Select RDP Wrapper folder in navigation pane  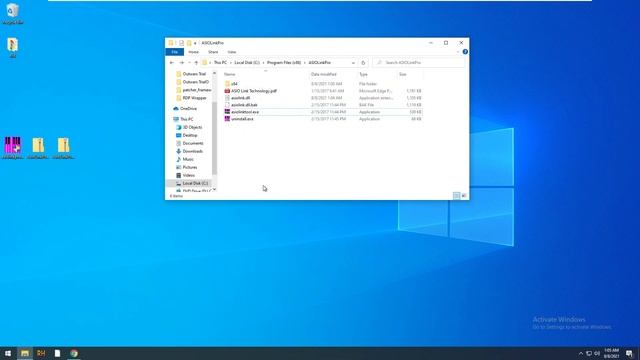194,98
